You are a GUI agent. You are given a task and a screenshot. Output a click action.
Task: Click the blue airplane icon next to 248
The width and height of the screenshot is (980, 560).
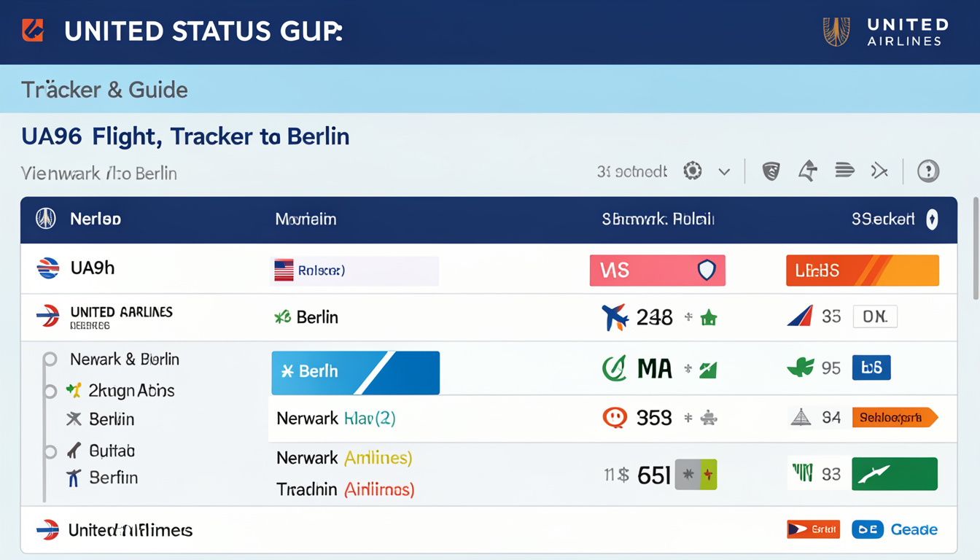(615, 317)
